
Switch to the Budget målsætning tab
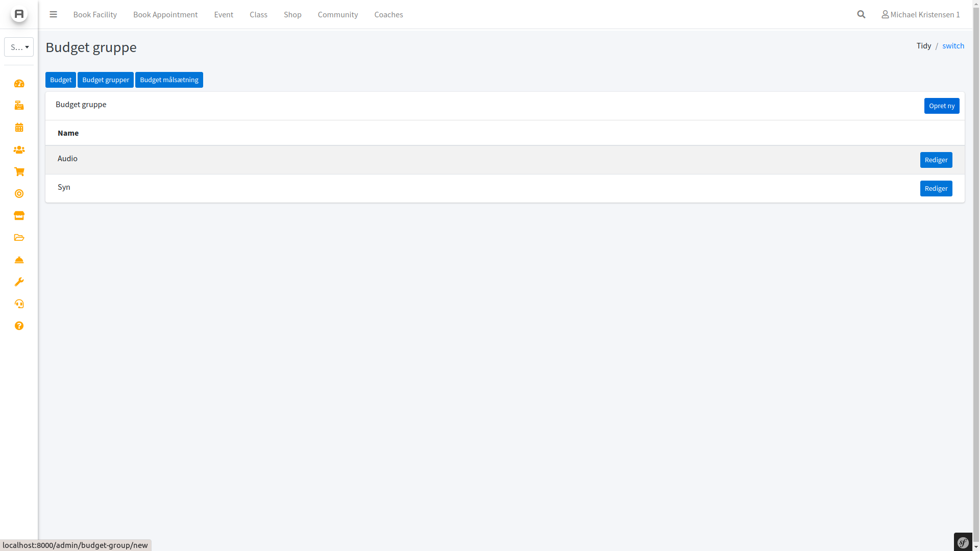(169, 80)
